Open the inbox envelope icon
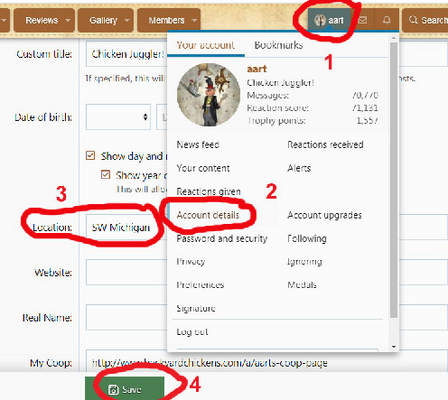The height and width of the screenshot is (400, 448). tap(363, 20)
